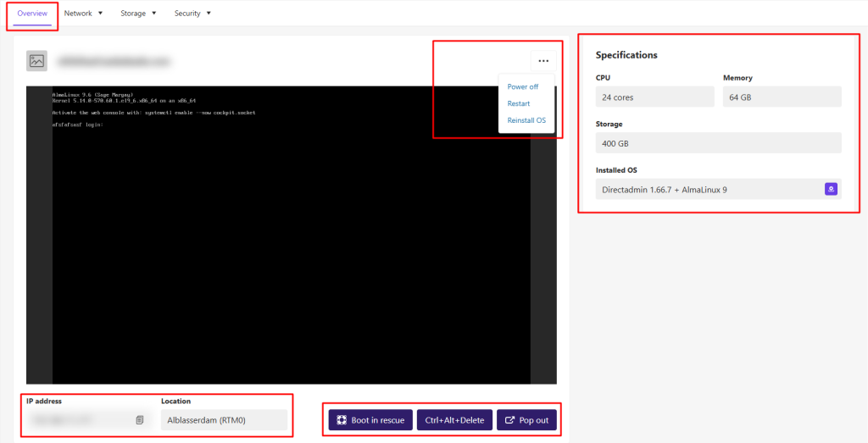Expand the Storage dropdown in the top navigation
The width and height of the screenshot is (868, 443).
click(138, 14)
